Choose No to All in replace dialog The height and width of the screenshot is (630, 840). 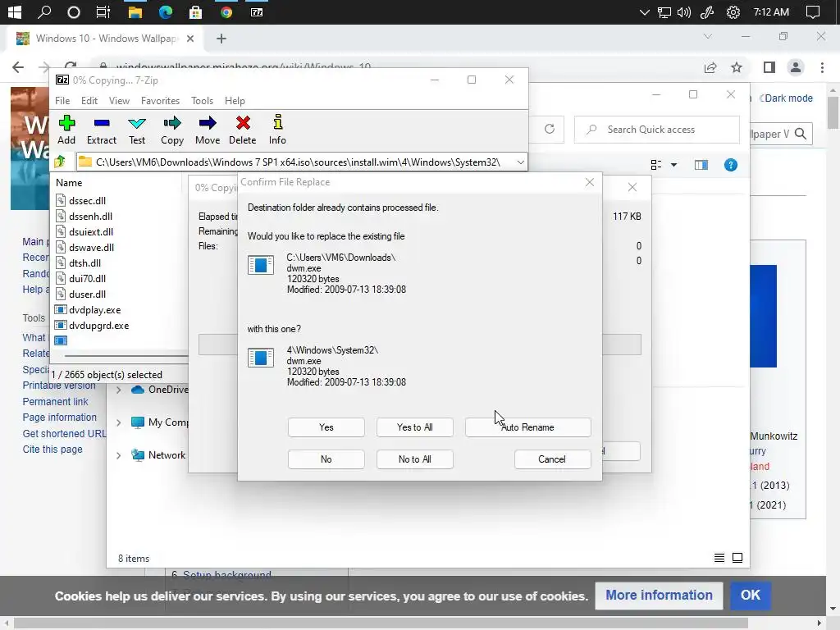(x=414, y=459)
